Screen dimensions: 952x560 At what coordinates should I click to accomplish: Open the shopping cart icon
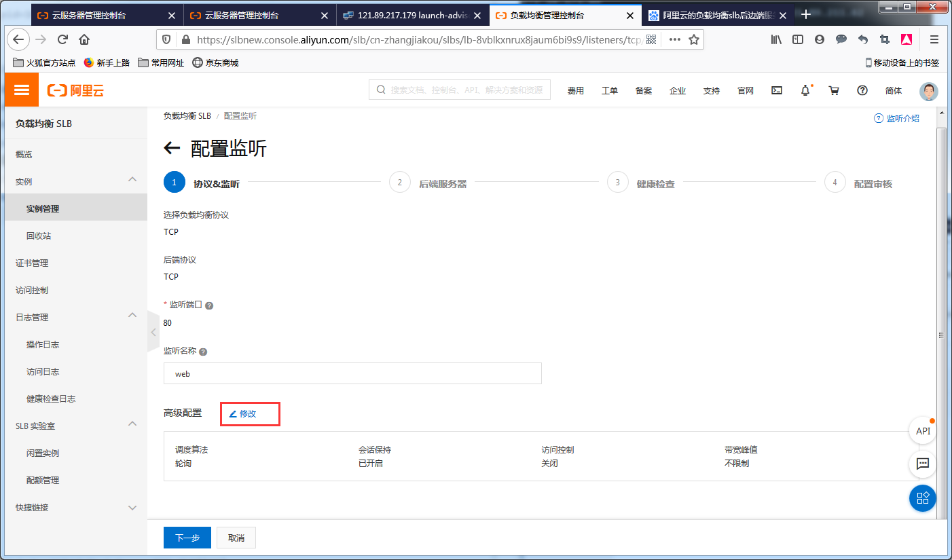(834, 90)
